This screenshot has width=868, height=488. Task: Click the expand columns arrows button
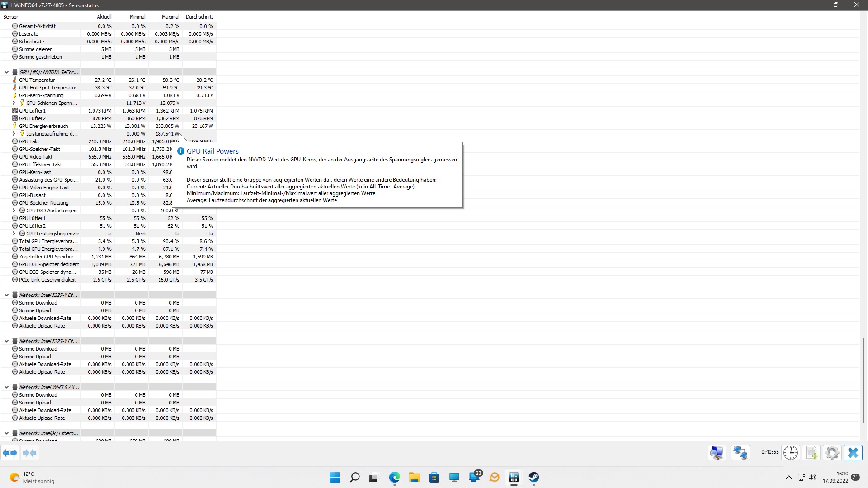(x=10, y=453)
